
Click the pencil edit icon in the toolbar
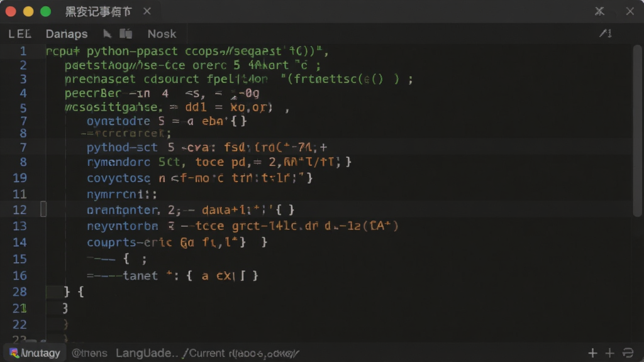pos(606,33)
